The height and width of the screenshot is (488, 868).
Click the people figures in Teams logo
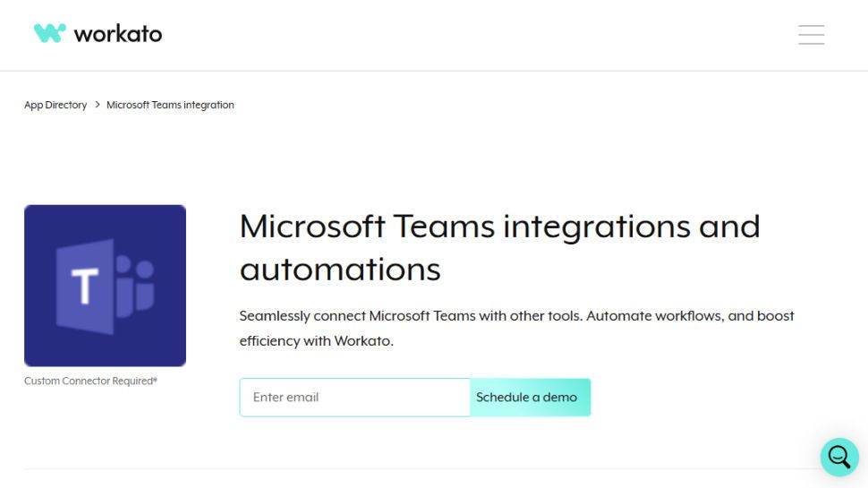136,285
